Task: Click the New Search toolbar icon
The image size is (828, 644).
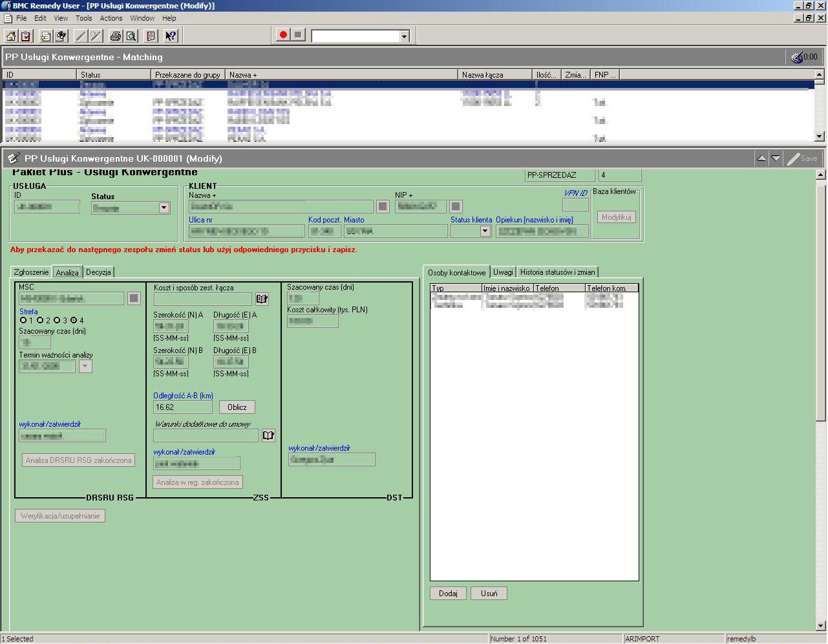Action: (61, 36)
